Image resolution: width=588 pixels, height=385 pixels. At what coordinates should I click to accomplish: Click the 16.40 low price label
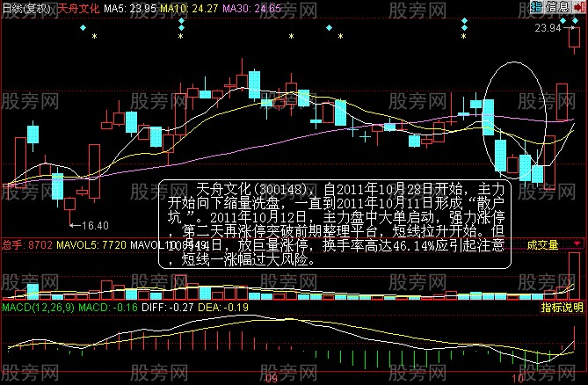click(x=95, y=225)
